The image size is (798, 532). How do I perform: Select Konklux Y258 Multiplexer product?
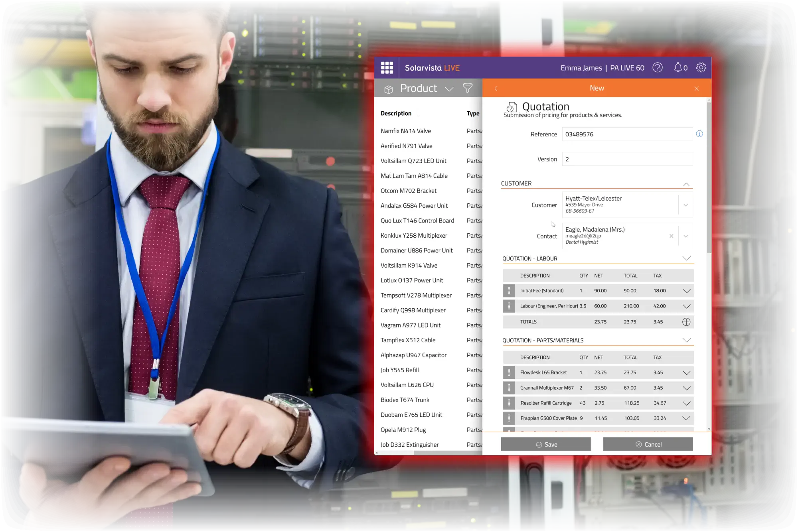click(414, 236)
